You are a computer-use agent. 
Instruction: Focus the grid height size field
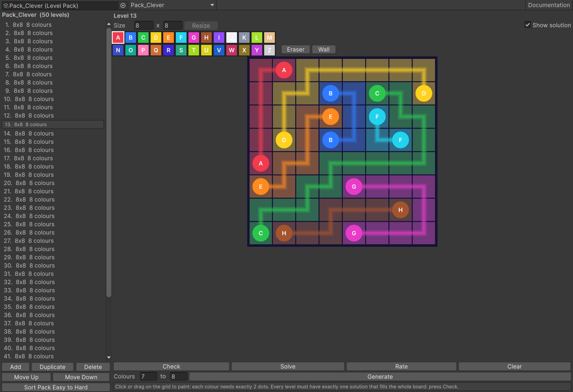[173, 26]
